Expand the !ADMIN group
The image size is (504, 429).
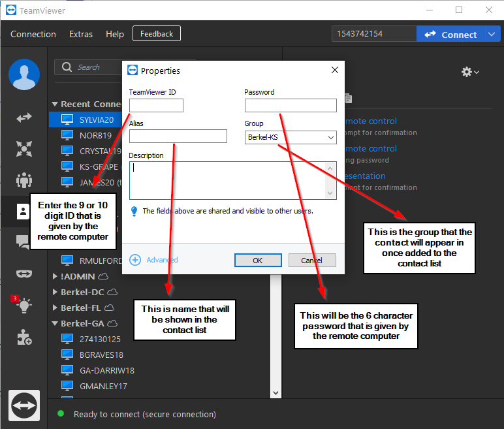pos(55,276)
